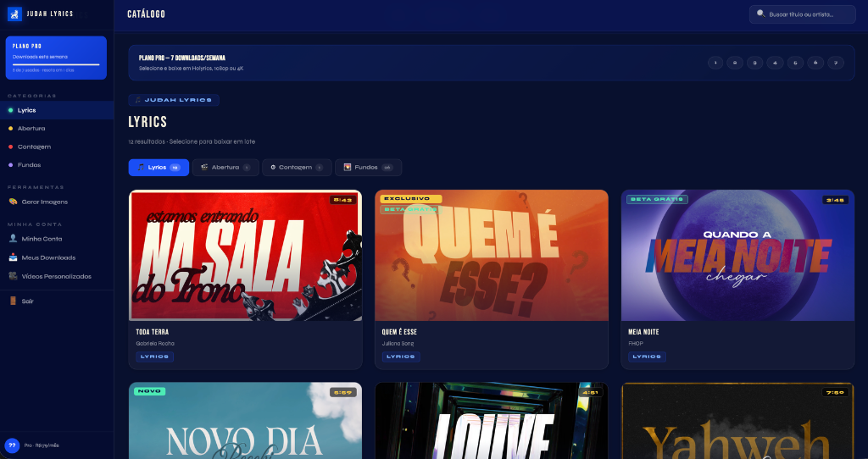
Task: Select green-dot Lyrics category in sidebar
Action: [57, 110]
